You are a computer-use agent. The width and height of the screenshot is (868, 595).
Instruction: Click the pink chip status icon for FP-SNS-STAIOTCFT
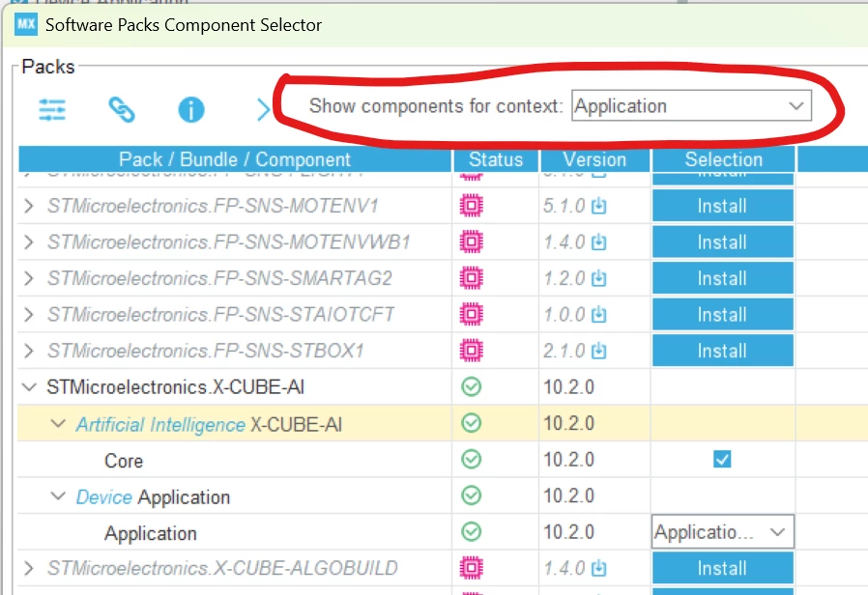pyautogui.click(x=471, y=314)
